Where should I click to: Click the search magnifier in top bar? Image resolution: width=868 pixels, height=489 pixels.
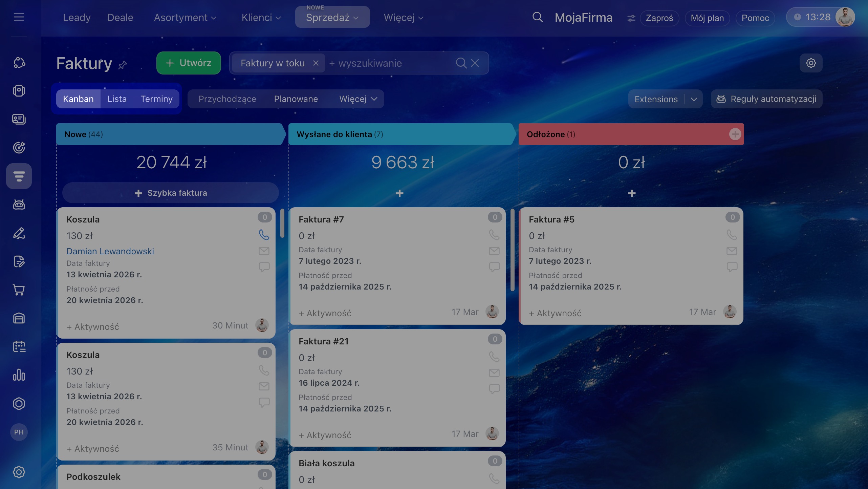click(x=537, y=17)
